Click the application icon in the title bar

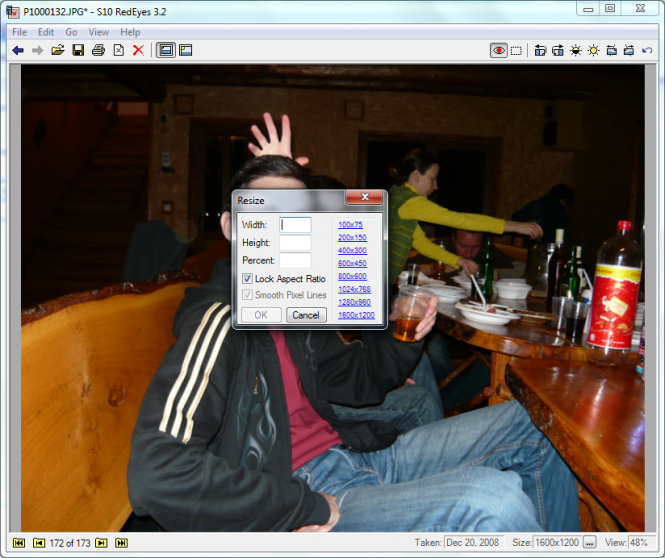[13, 11]
